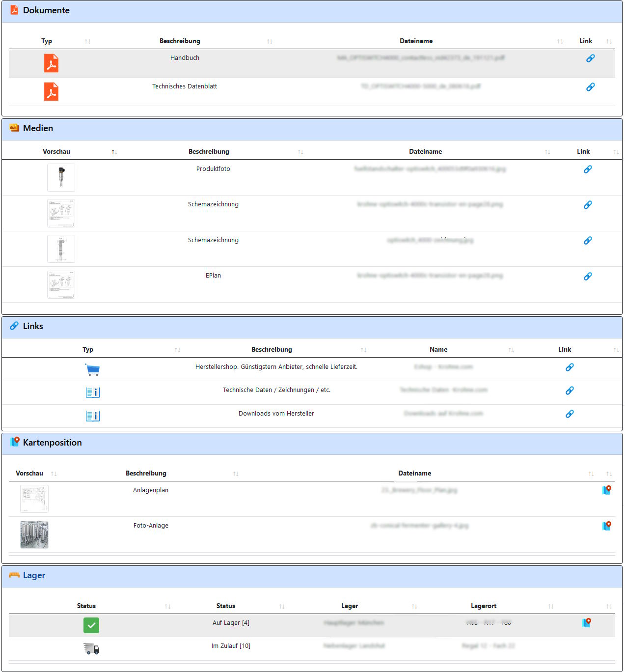Sort Dokumente table by Dateiname
Image resolution: width=627 pixels, height=672 pixels.
(x=560, y=42)
